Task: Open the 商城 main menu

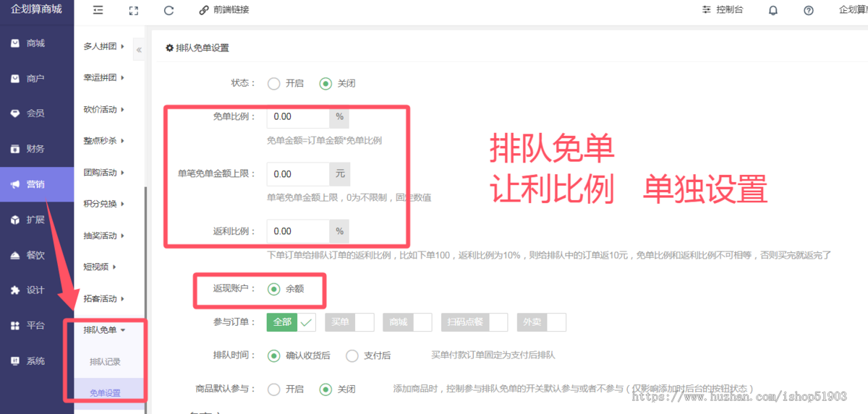Action: tap(37, 43)
